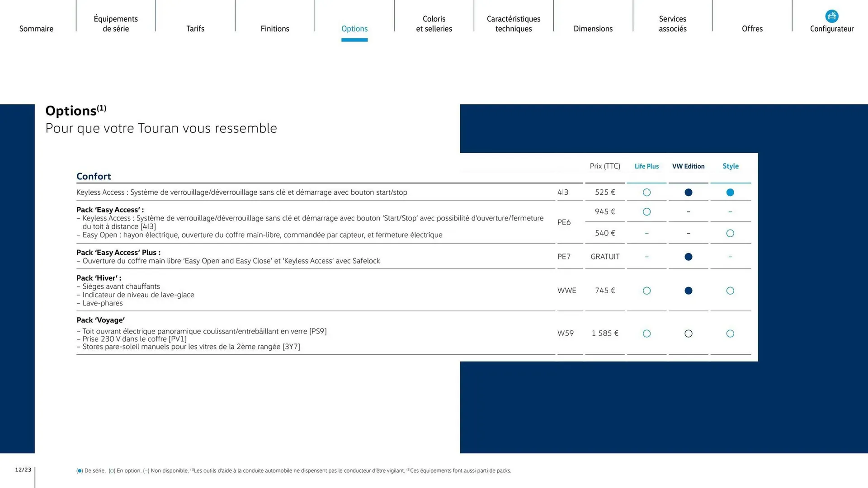Go to Équipements de série tab

pos(116,23)
